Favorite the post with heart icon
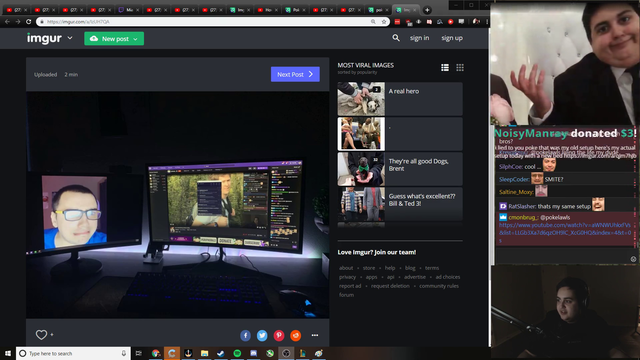The width and height of the screenshot is (640, 360). point(41,335)
